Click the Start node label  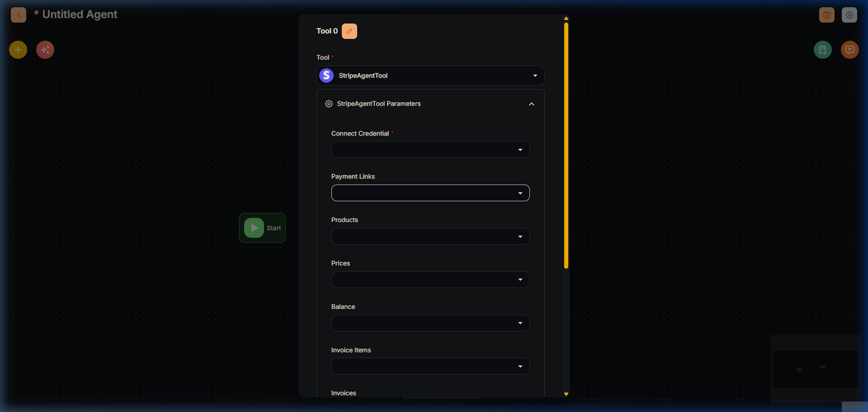[x=274, y=228]
